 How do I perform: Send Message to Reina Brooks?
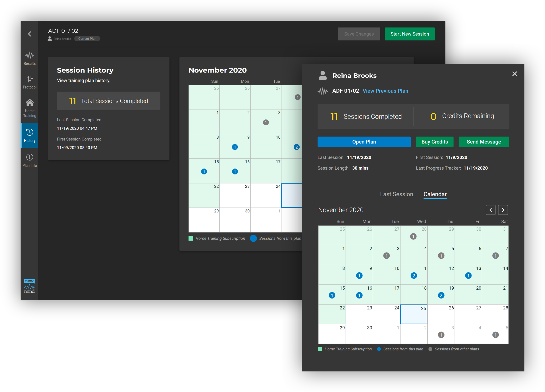coord(483,142)
